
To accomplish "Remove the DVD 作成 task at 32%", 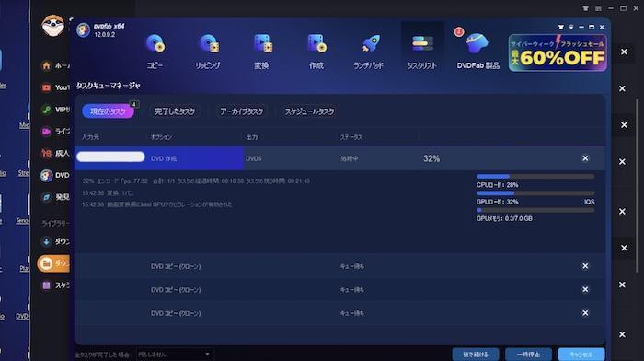I will (x=585, y=158).
